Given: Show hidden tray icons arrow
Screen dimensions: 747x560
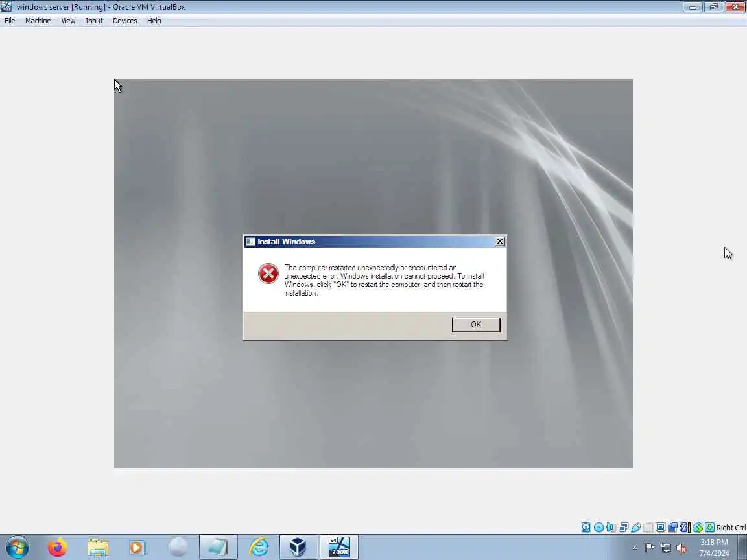Looking at the screenshot, I should 634,548.
